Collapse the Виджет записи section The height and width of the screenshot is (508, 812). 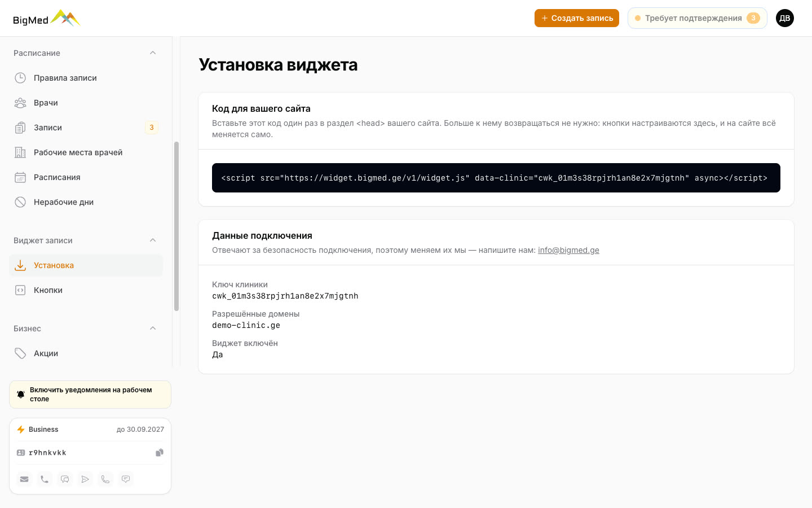pos(153,240)
